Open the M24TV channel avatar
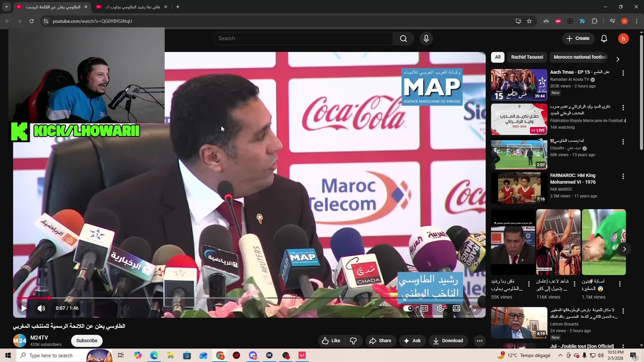644x362 pixels. pyautogui.click(x=19, y=340)
